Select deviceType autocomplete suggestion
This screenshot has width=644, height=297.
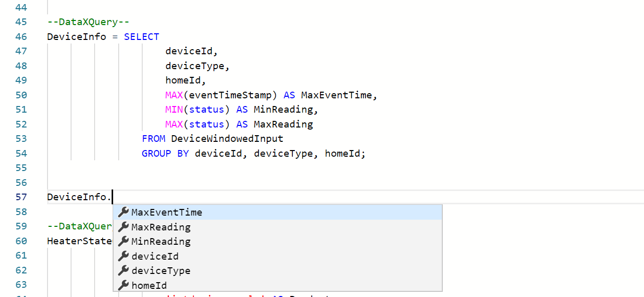[277, 270]
